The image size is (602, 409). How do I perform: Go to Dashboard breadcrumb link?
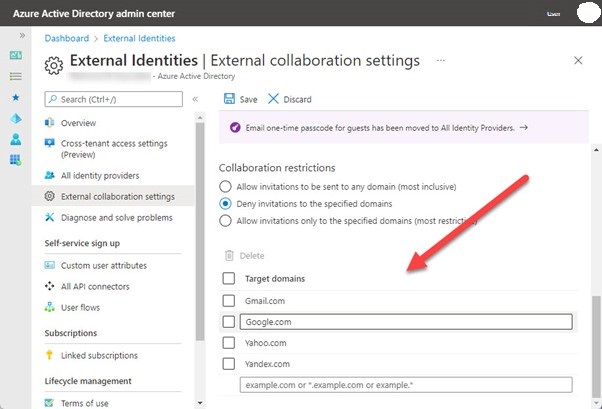tap(67, 38)
